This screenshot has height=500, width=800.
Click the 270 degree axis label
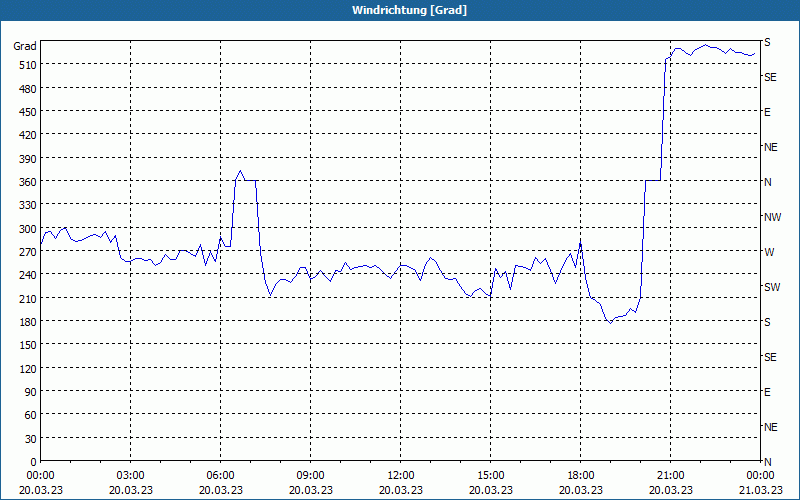tap(28, 252)
